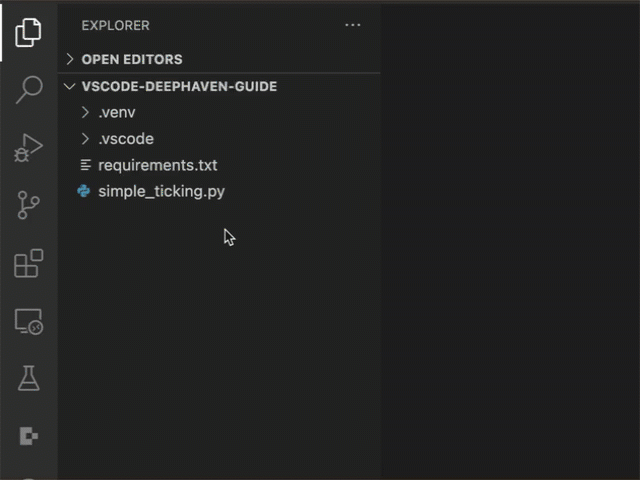The image size is (640, 480).
Task: Open the Remote Explorer view
Action: pyautogui.click(x=28, y=322)
